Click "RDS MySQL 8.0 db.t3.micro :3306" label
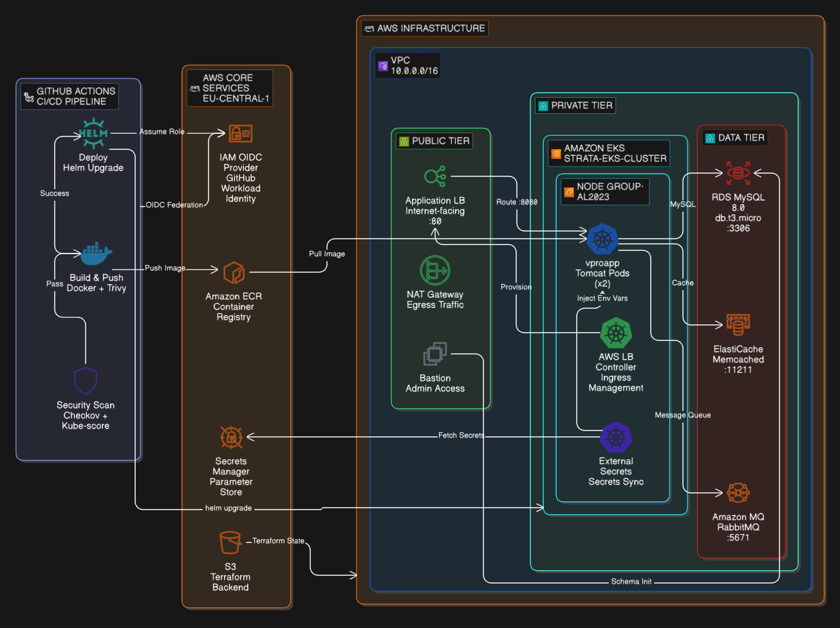The image size is (840, 628). 738,213
